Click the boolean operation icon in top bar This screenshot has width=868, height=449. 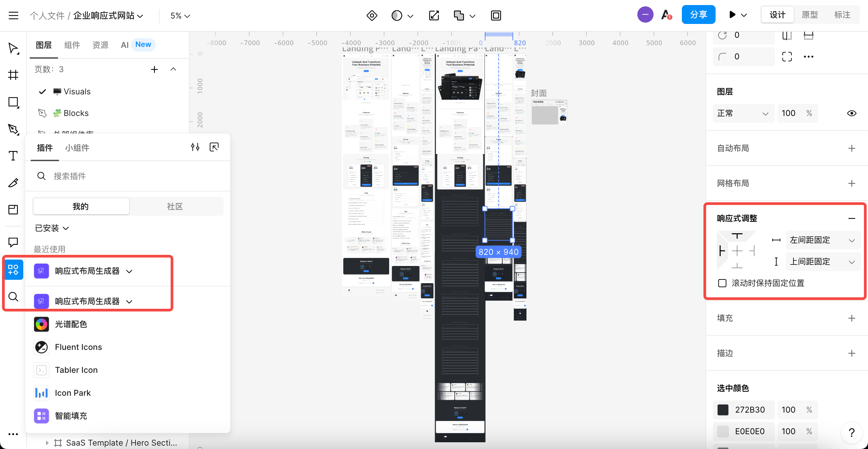tap(459, 16)
